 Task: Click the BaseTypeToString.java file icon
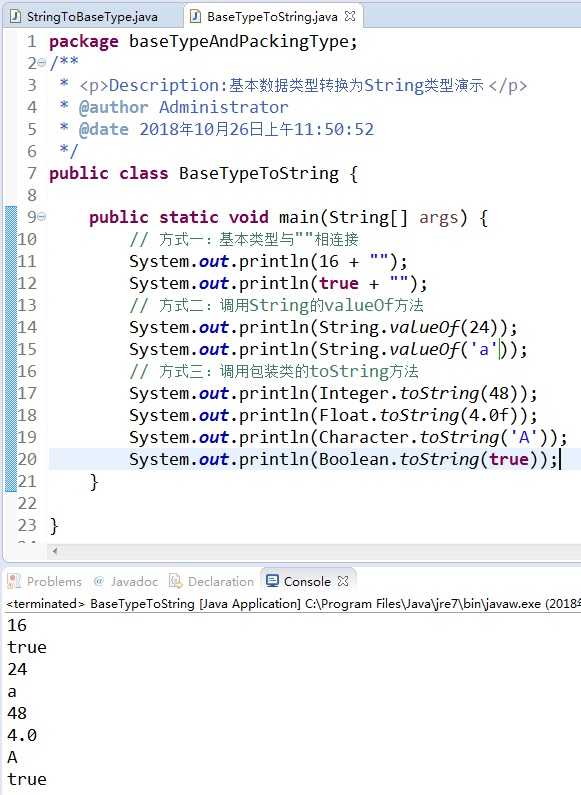click(195, 17)
